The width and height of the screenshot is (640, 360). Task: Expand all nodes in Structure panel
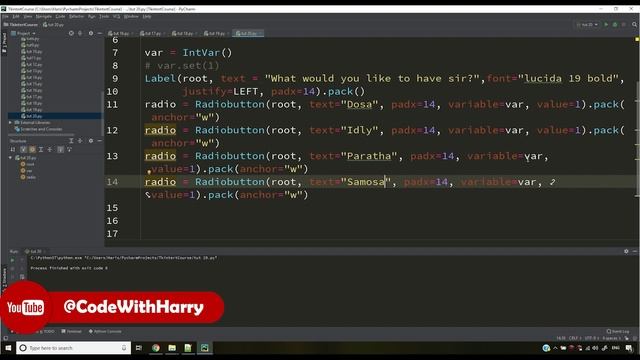[x=71, y=141]
